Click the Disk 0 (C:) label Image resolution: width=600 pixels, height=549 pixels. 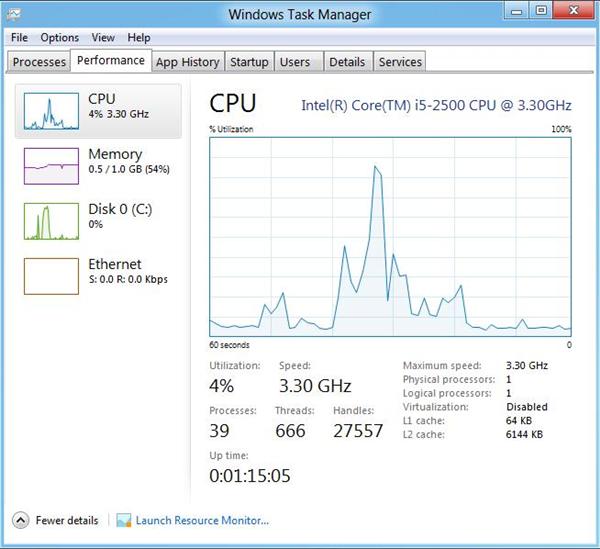[x=120, y=209]
